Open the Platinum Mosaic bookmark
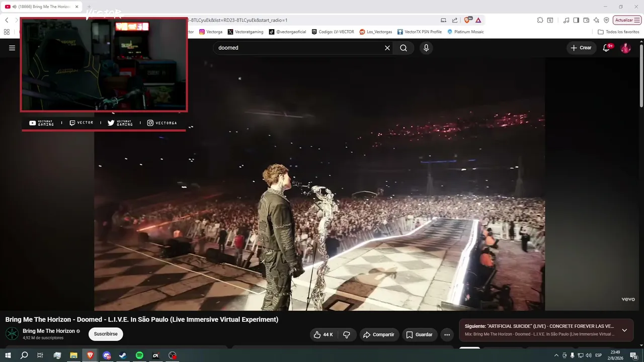 tap(465, 32)
